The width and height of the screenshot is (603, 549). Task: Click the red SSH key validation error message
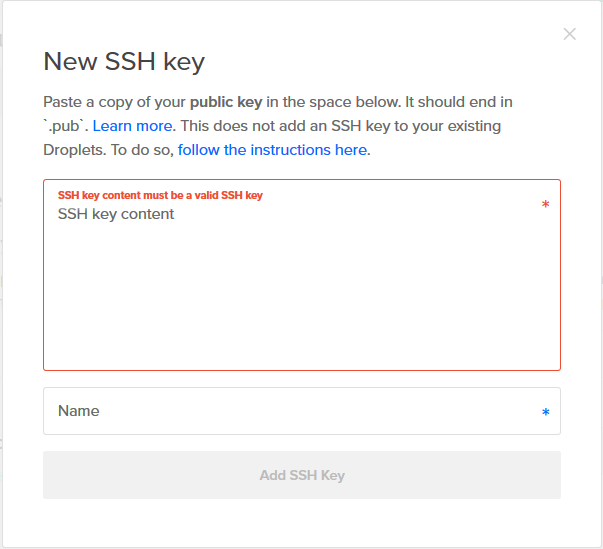[x=160, y=195]
